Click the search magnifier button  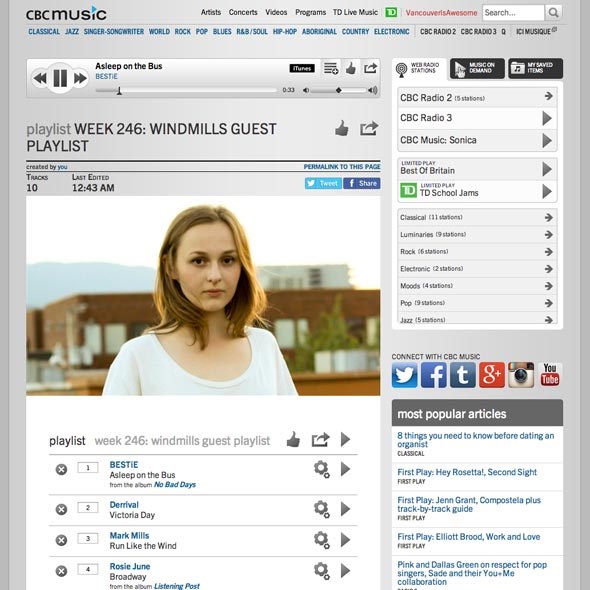(553, 13)
